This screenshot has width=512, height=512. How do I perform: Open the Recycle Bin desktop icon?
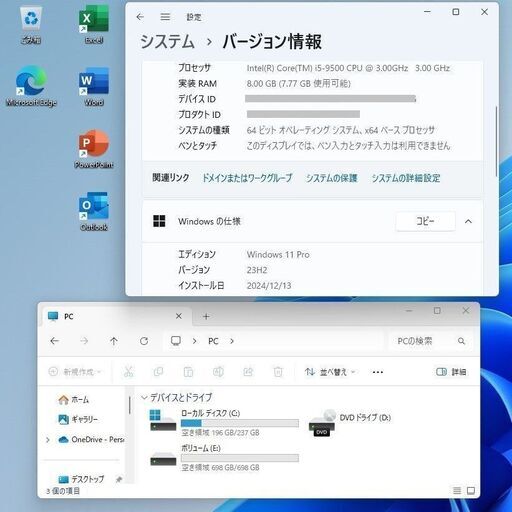click(31, 26)
